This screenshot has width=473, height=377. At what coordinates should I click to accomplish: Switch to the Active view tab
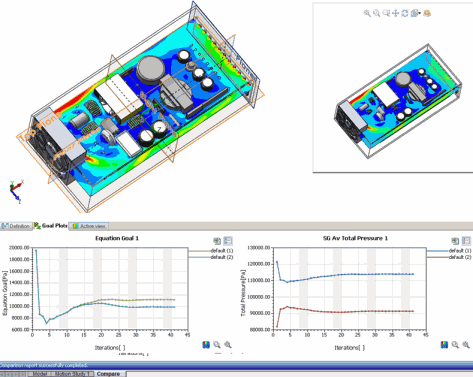click(89, 226)
